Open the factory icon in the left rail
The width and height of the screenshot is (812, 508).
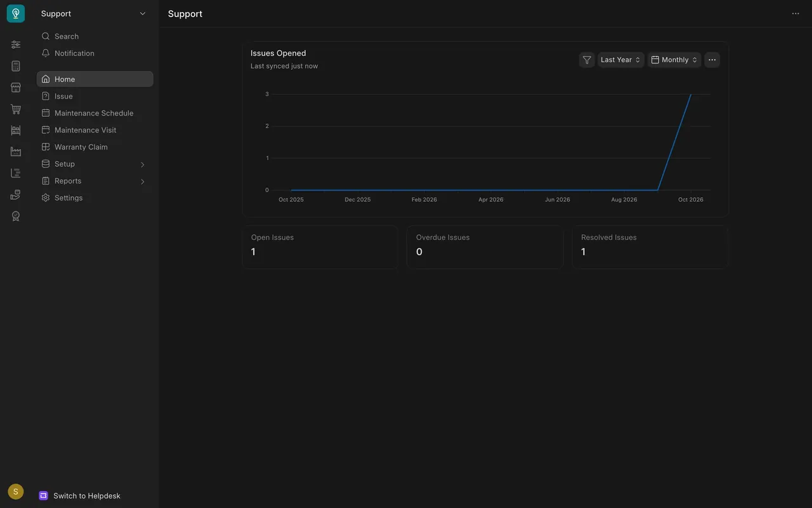pyautogui.click(x=16, y=152)
